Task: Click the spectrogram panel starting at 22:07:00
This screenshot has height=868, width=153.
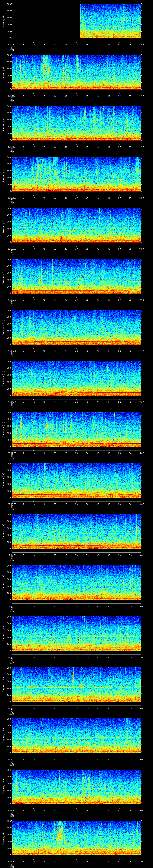Action: click(76, 174)
